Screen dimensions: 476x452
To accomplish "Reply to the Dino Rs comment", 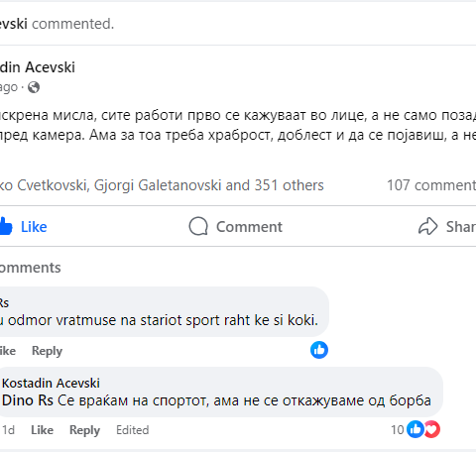I will click(x=47, y=351).
